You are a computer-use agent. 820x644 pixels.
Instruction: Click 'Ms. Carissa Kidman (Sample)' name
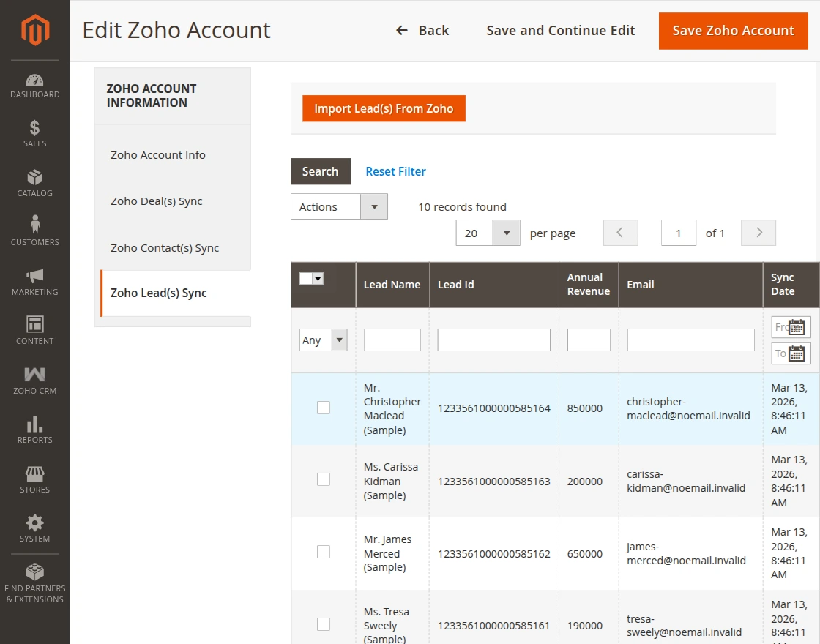click(x=391, y=481)
